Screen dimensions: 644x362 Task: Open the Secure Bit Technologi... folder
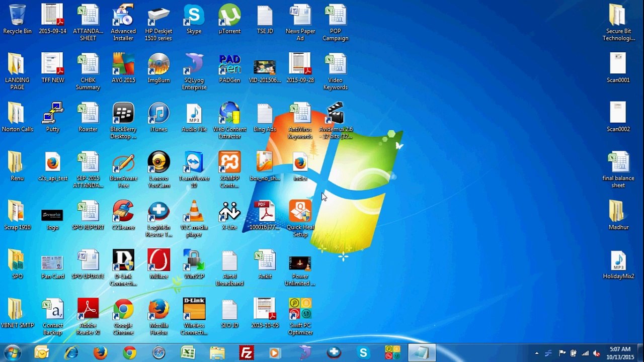[x=618, y=23]
